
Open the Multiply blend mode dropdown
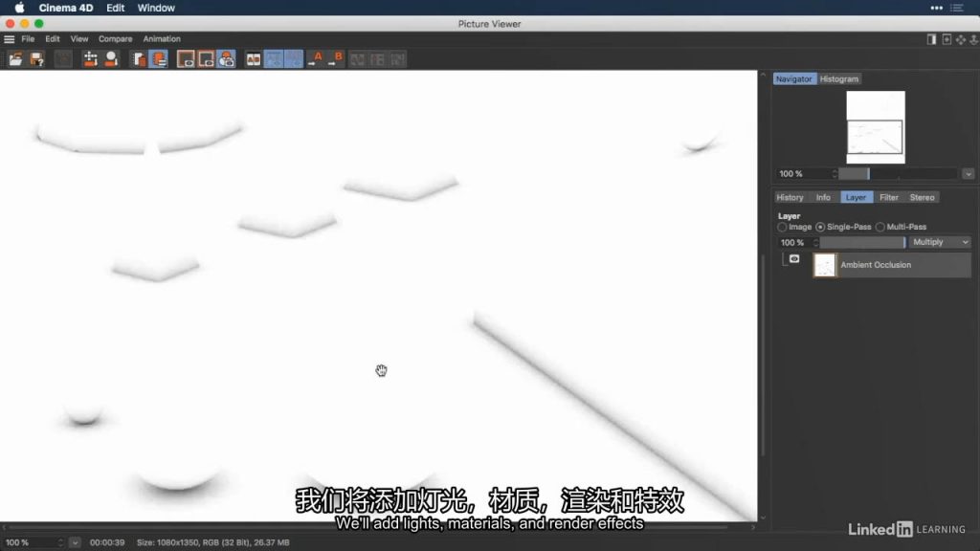940,242
